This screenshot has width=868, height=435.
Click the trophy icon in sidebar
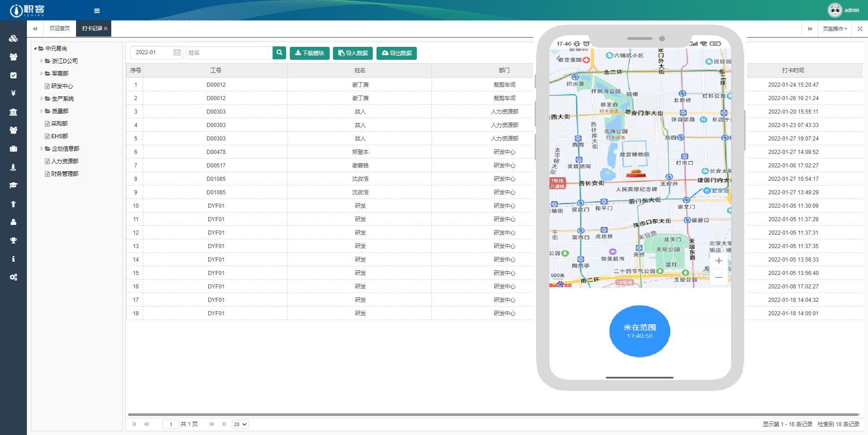13,240
